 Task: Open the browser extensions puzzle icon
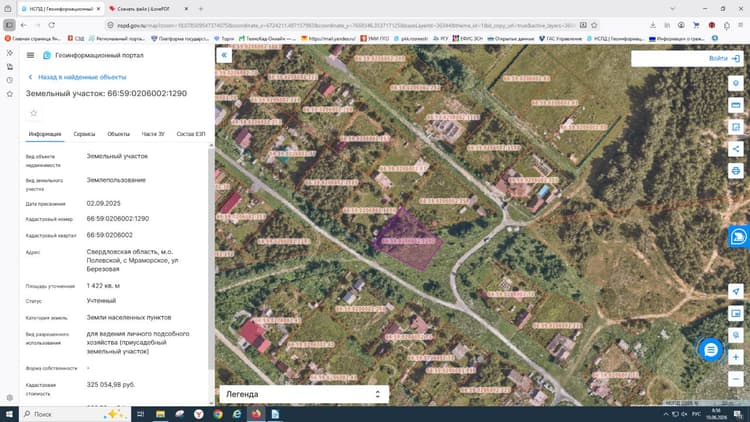(x=727, y=25)
